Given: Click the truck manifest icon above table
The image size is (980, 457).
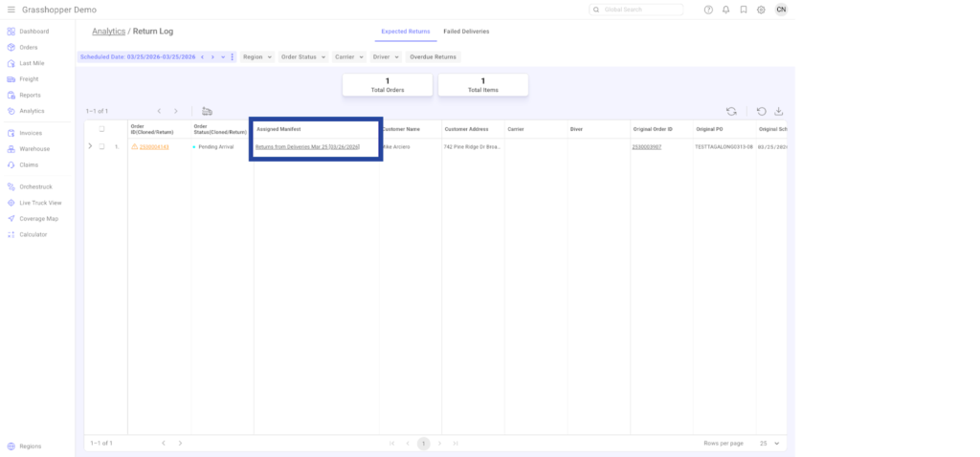Looking at the screenshot, I should (x=208, y=111).
